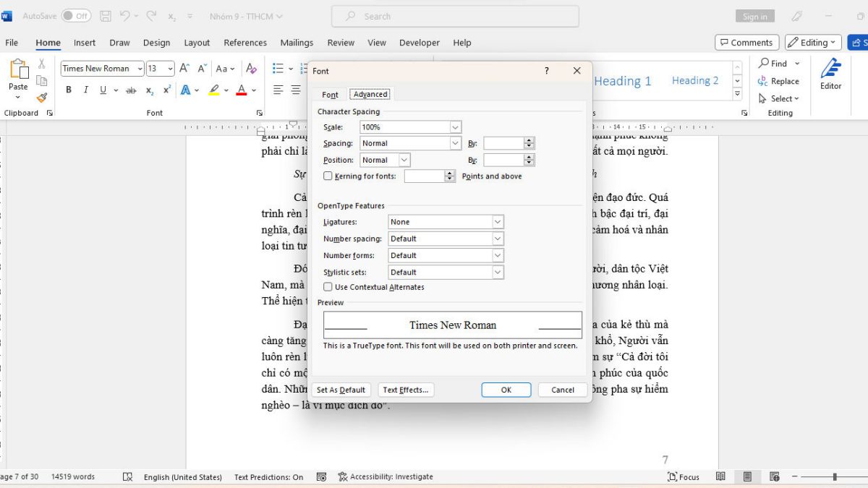Enable Kerning for fonts checkbox
Viewport: 868px width, 488px height.
point(328,176)
